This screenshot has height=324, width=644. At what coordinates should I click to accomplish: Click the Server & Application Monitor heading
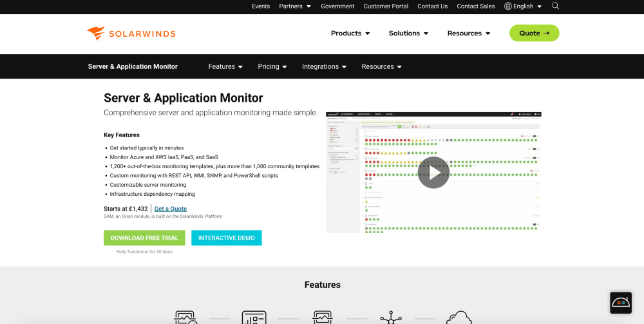tap(183, 98)
